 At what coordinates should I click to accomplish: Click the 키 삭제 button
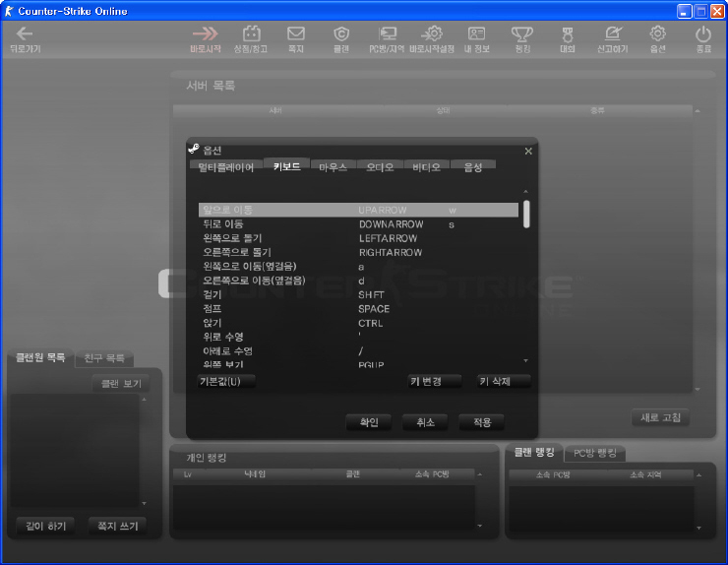(x=504, y=382)
